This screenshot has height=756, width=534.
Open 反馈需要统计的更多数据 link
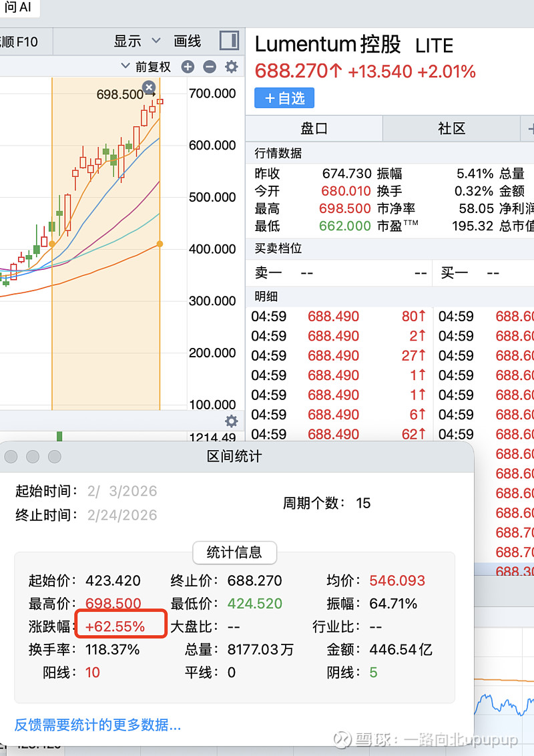click(x=98, y=725)
